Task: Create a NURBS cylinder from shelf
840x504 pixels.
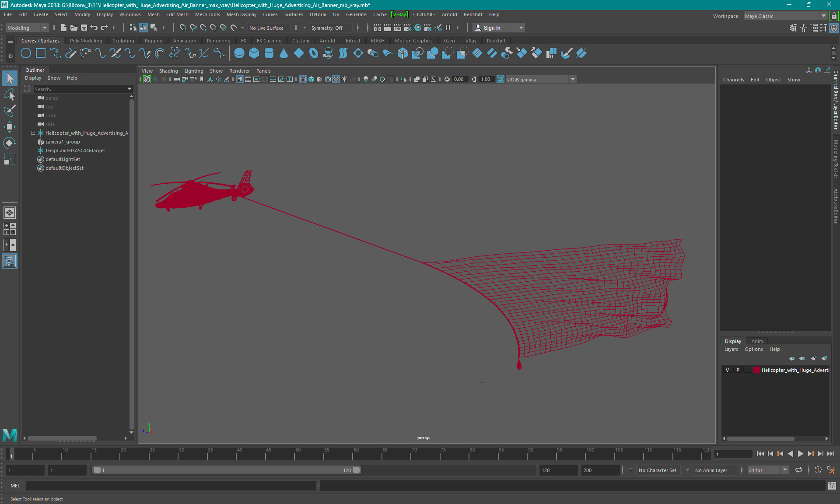Action: click(x=269, y=53)
